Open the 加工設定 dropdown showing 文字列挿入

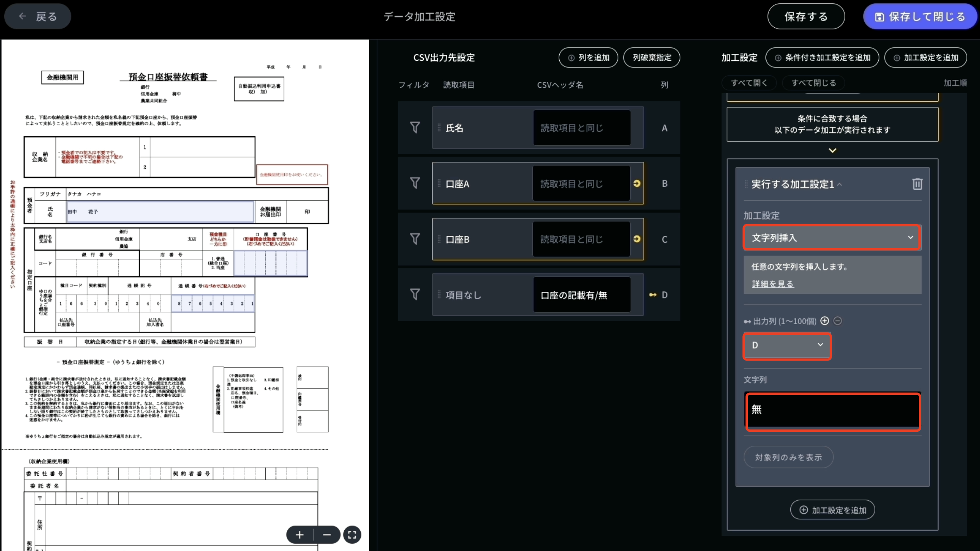tap(832, 237)
